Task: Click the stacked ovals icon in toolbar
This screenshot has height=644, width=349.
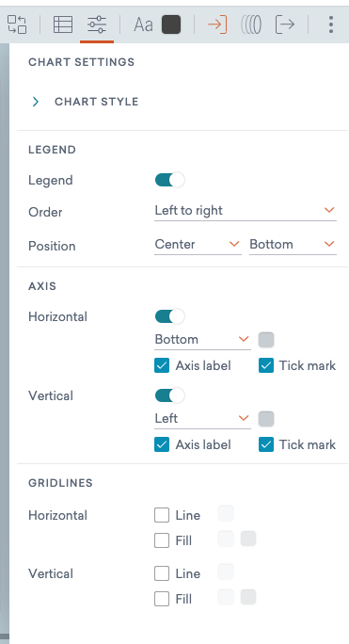Action: (251, 24)
